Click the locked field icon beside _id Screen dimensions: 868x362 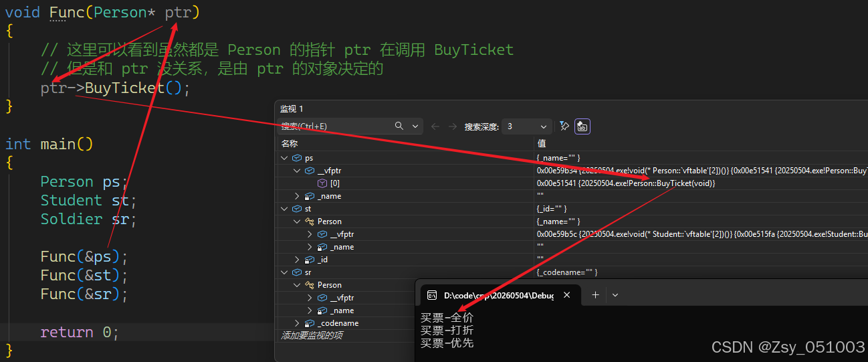(310, 260)
